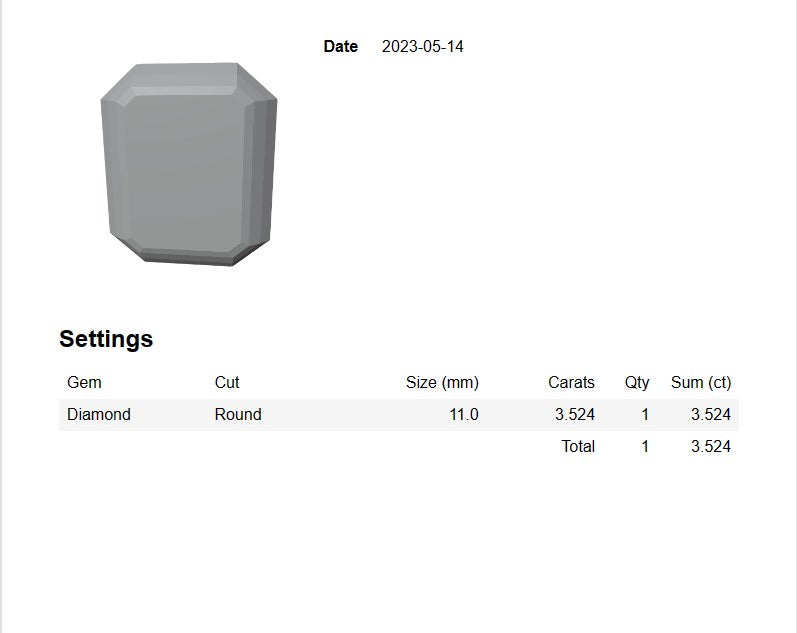Screen dimensions: 797x633
Task: Click the Cut column header
Action: [x=227, y=382]
